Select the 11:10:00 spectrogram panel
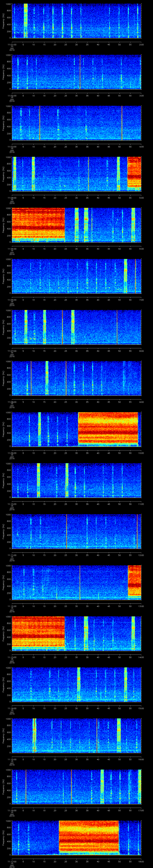 [x=76, y=480]
